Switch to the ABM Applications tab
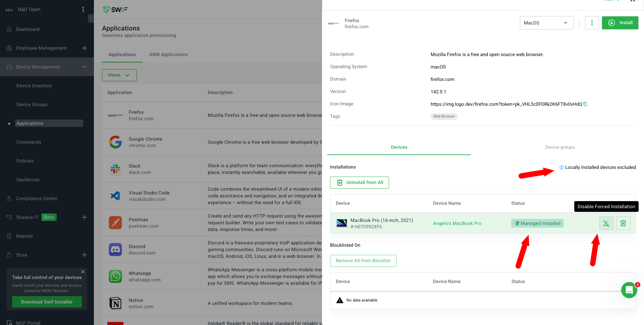644x325 pixels. point(168,54)
